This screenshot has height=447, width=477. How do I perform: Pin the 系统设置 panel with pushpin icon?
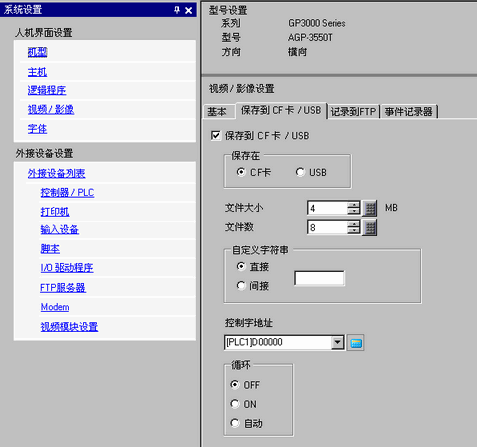(177, 10)
